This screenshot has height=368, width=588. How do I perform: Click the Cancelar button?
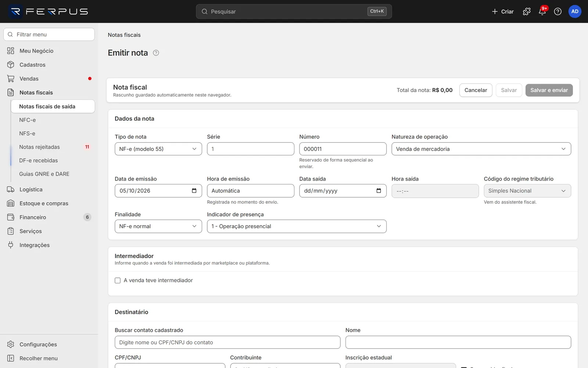click(x=476, y=90)
